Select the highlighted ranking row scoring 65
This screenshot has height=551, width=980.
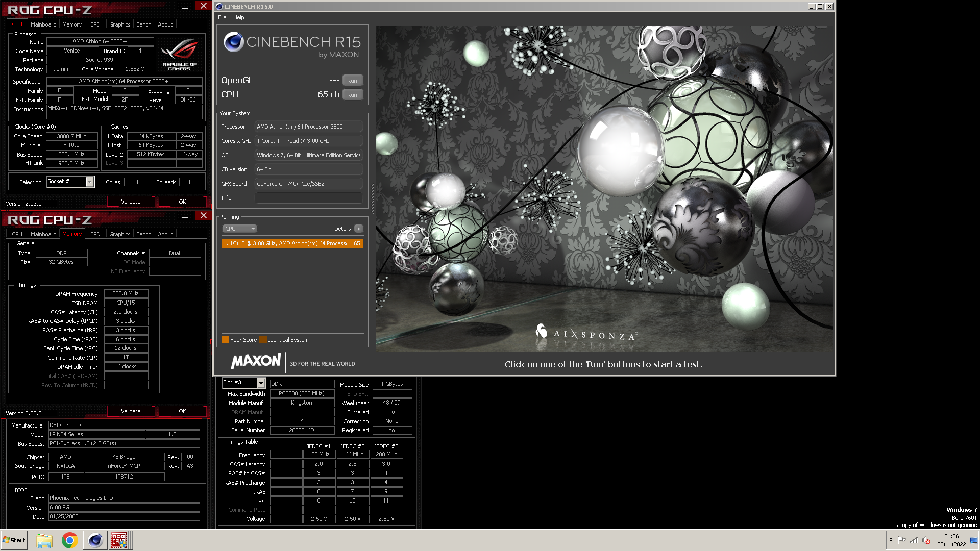point(292,243)
